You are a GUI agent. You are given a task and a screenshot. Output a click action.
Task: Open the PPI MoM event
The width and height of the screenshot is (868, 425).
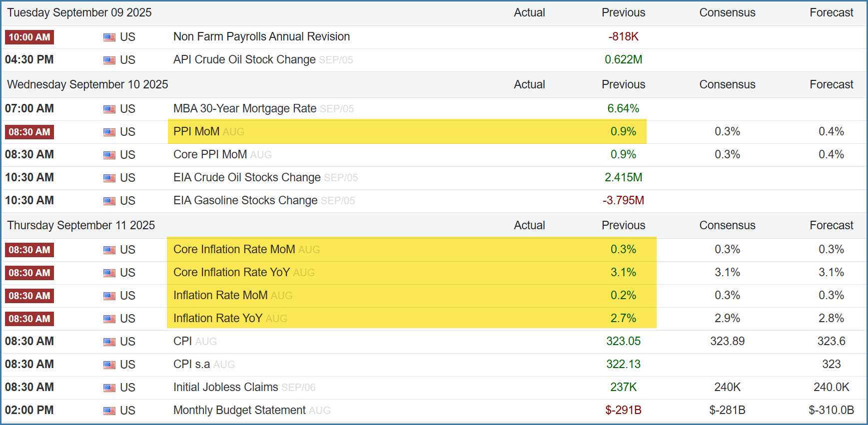(196, 131)
